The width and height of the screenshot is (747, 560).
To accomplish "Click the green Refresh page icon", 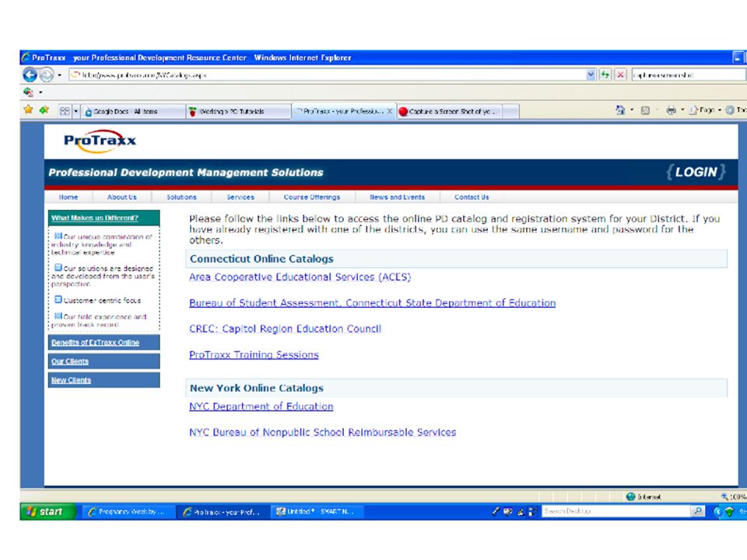I will tap(605, 75).
